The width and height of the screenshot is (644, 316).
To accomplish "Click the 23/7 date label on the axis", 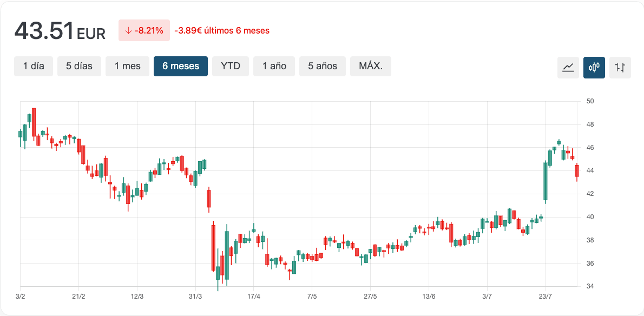I will tap(546, 296).
